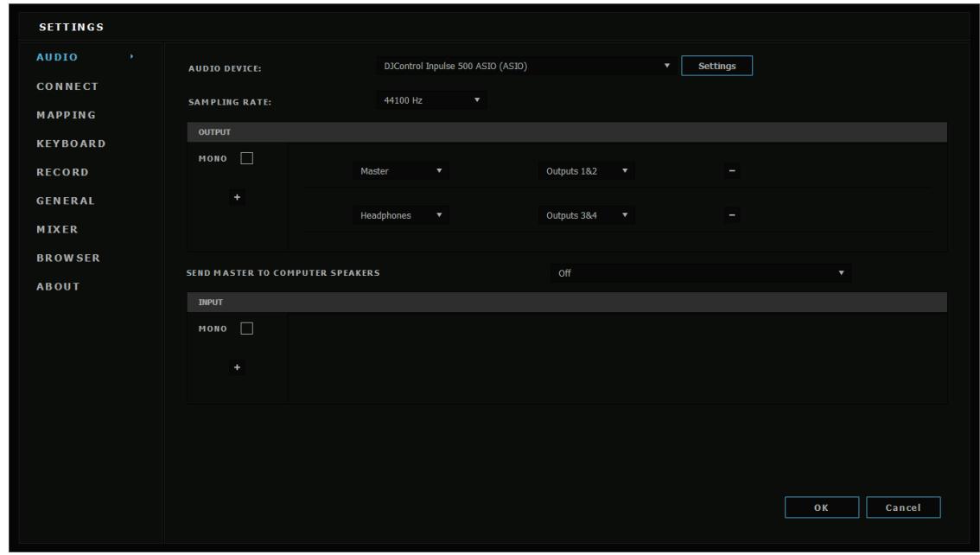Click the INPUT section header

coord(567,302)
